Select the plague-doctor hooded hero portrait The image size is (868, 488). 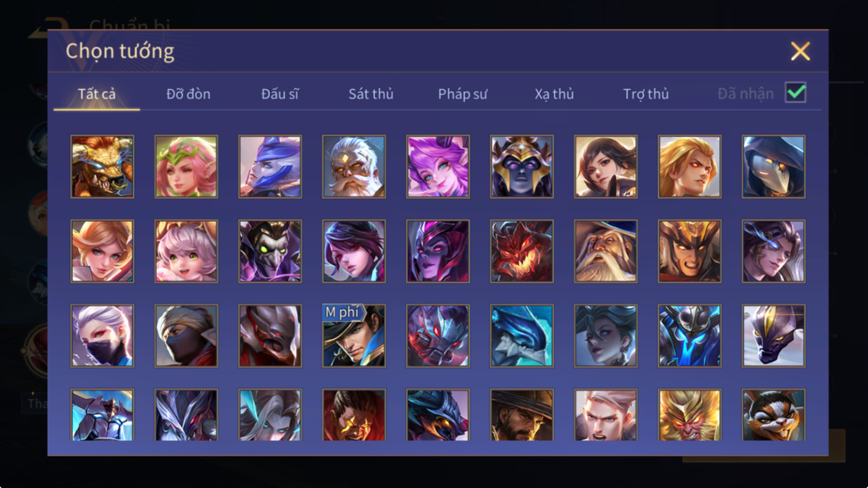(773, 167)
